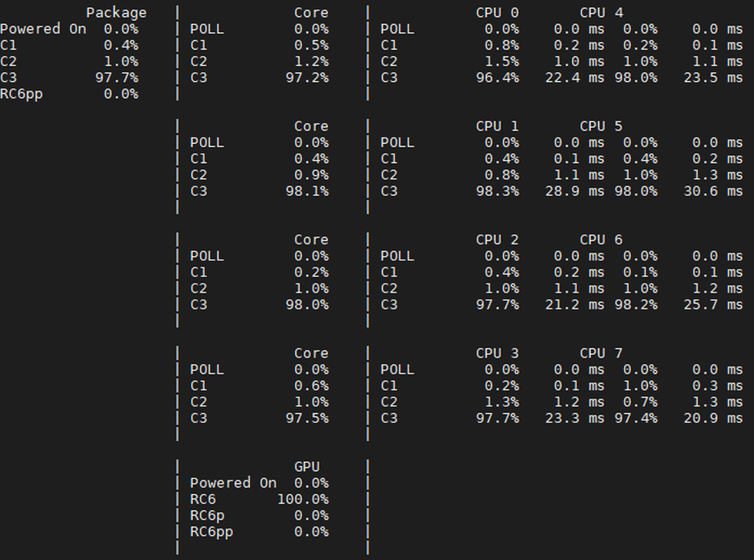Click the CPU 4 header text
Image resolution: width=754 pixels, height=560 pixels.
601,13
